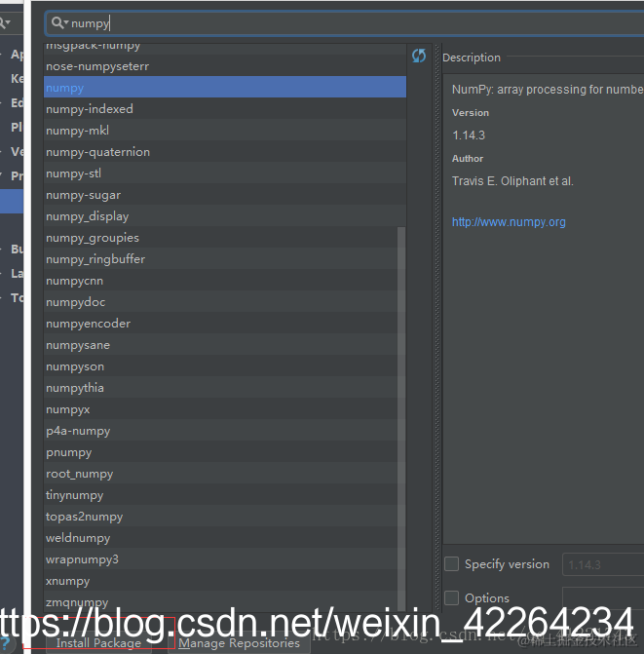The height and width of the screenshot is (654, 644).
Task: Select the nose-numpyseterr package
Action: tap(225, 66)
